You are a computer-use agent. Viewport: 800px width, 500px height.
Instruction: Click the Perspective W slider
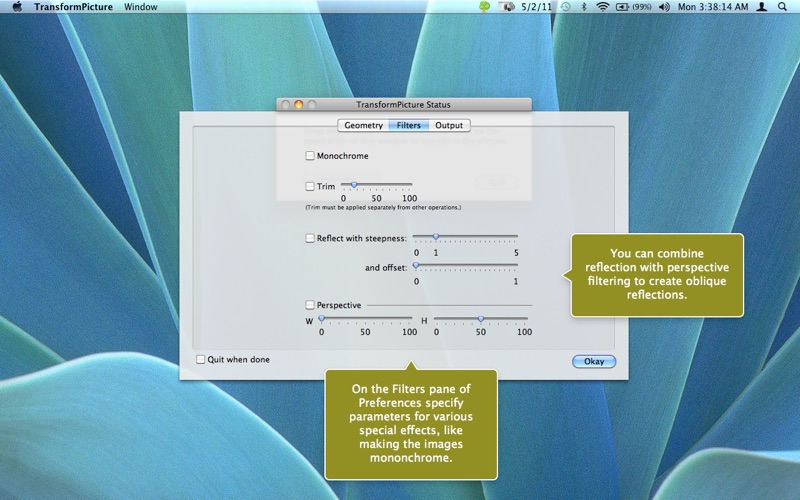pos(365,318)
